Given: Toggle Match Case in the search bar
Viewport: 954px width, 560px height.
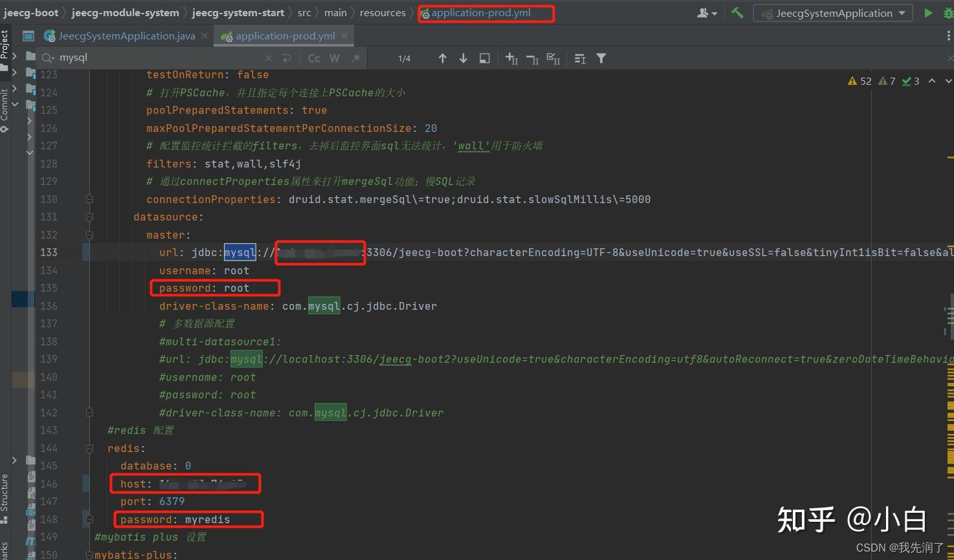Looking at the screenshot, I should coord(313,58).
